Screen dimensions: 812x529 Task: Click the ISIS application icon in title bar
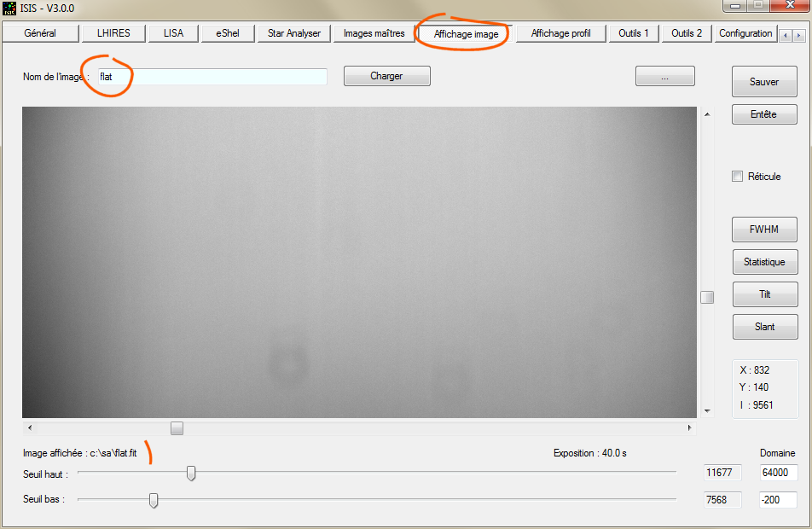tap(9, 8)
